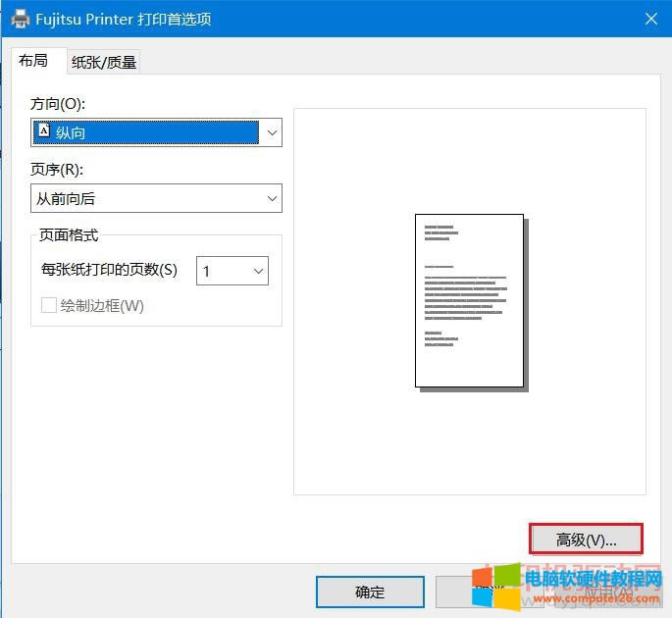Click the portrait orientation icon beside 纵向

point(43,130)
